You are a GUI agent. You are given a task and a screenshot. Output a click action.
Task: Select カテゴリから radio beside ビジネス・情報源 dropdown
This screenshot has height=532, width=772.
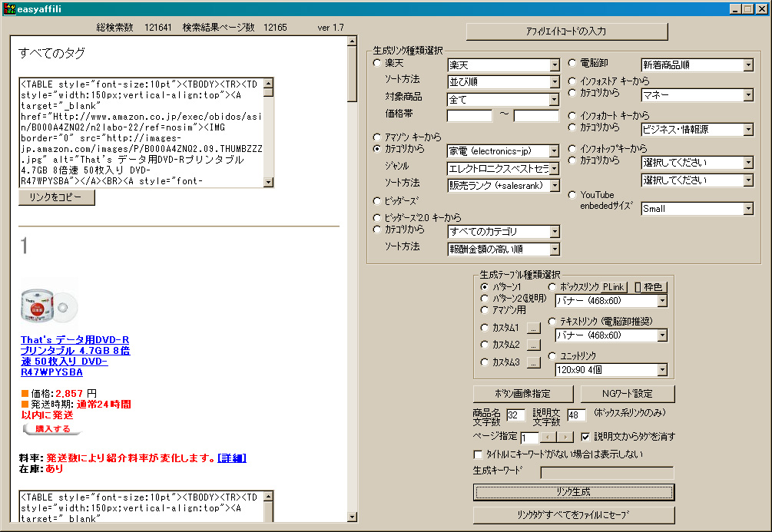click(572, 127)
